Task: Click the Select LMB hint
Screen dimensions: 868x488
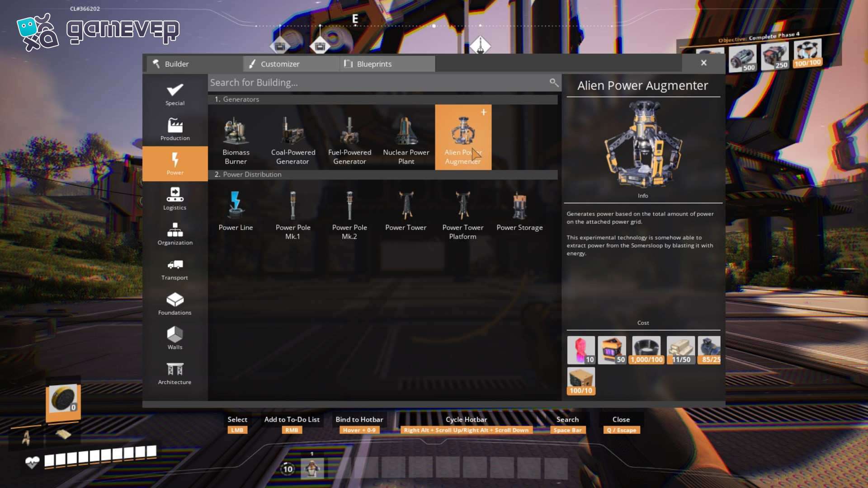Action: [x=237, y=424]
